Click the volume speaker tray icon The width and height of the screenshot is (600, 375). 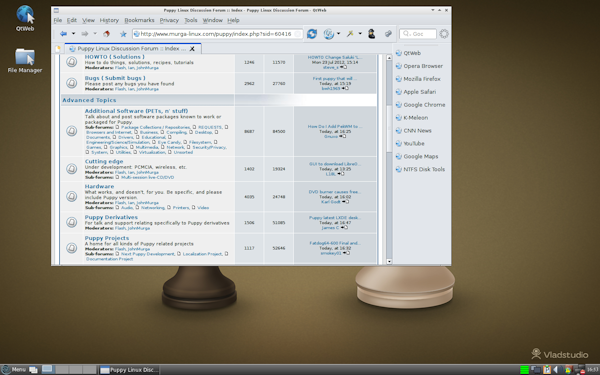coord(557,370)
